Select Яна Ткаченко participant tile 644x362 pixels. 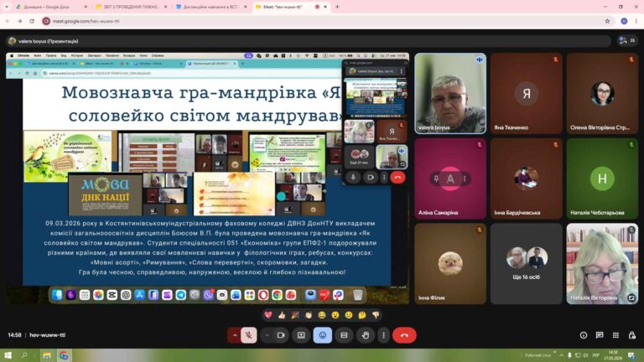(x=526, y=93)
